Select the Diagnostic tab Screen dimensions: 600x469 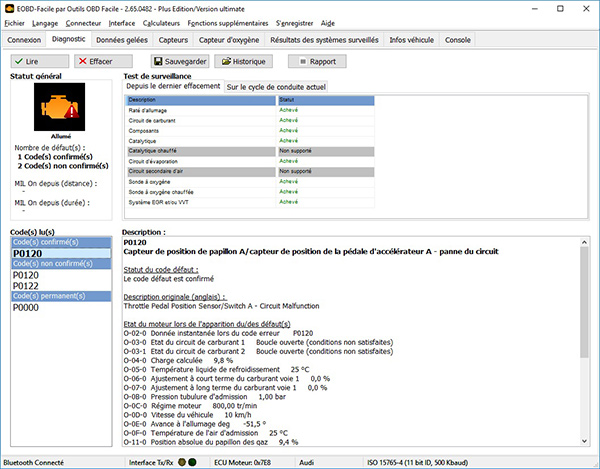click(x=68, y=39)
